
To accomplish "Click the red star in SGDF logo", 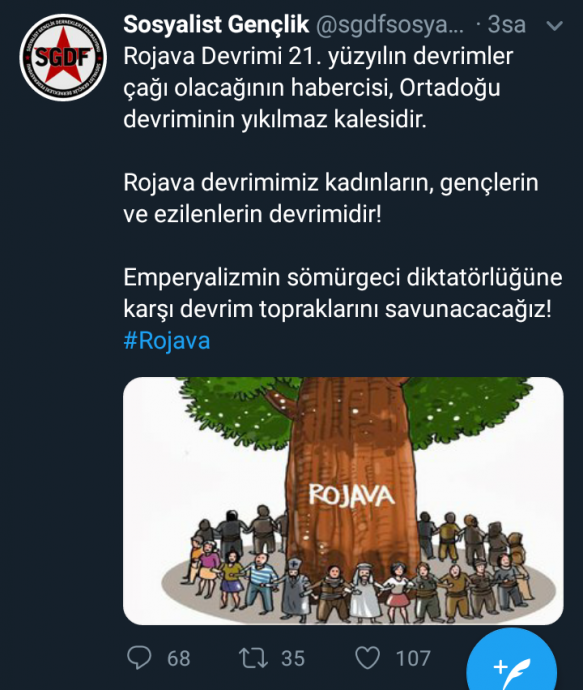I will pos(63,56).
